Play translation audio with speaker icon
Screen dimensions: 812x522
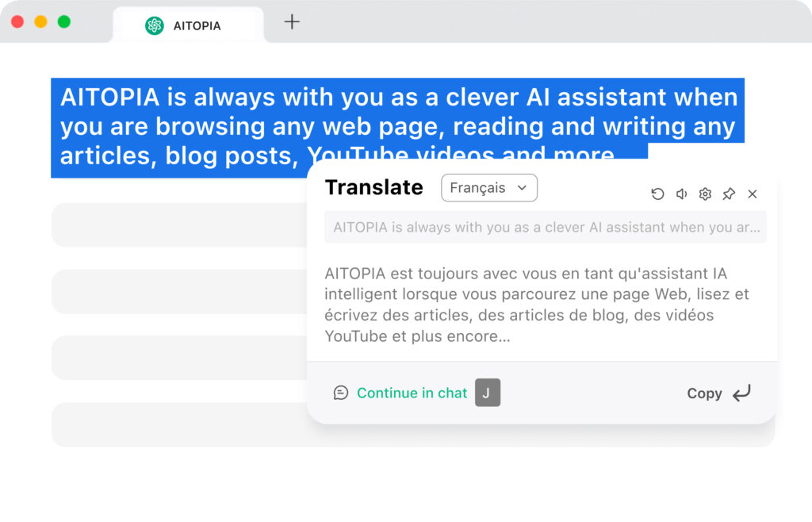(681, 194)
